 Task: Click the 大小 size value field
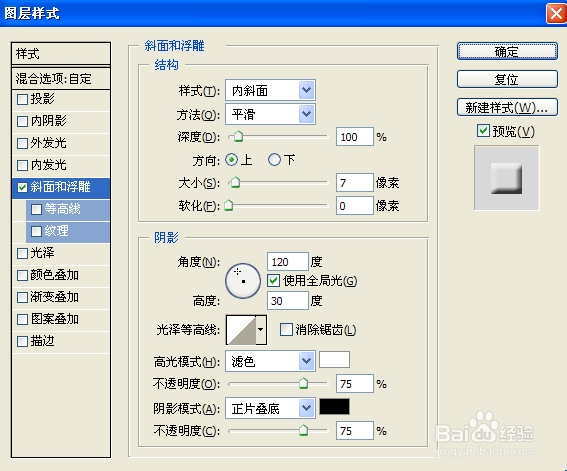[x=354, y=183]
